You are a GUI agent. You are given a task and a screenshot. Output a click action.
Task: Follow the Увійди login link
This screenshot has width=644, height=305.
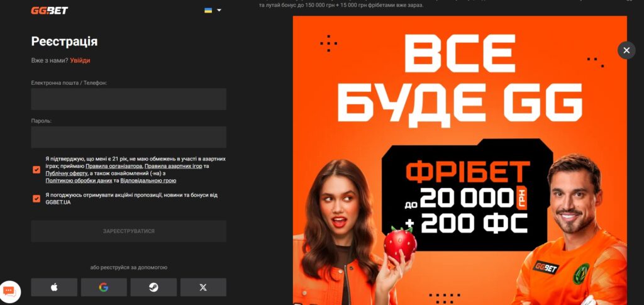[x=80, y=60]
